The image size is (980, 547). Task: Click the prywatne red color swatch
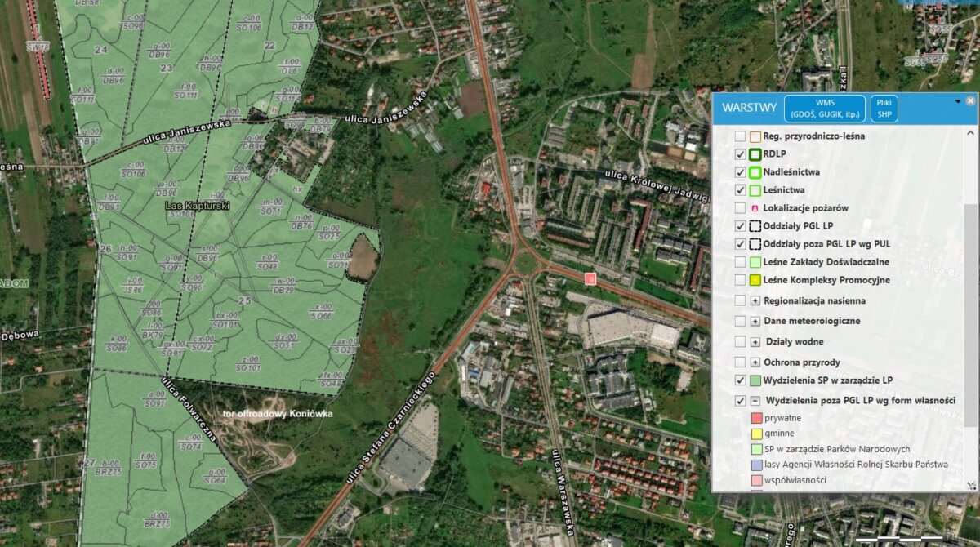click(755, 418)
